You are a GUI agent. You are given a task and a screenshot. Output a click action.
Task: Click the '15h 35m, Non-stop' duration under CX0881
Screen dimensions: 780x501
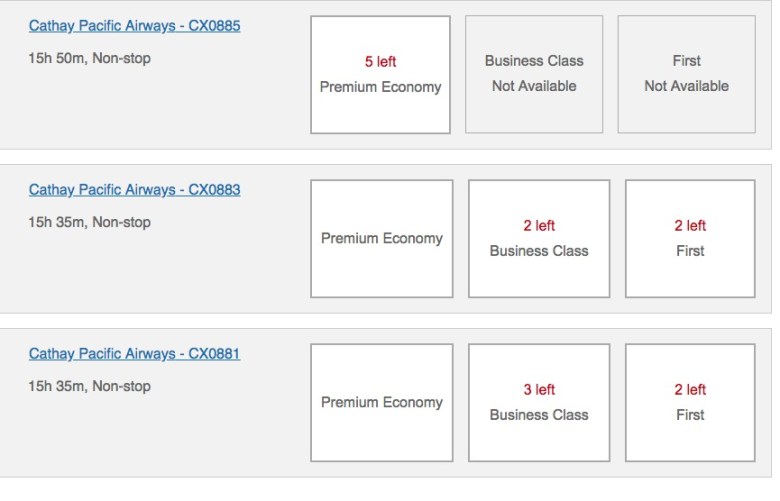pyautogui.click(x=90, y=386)
